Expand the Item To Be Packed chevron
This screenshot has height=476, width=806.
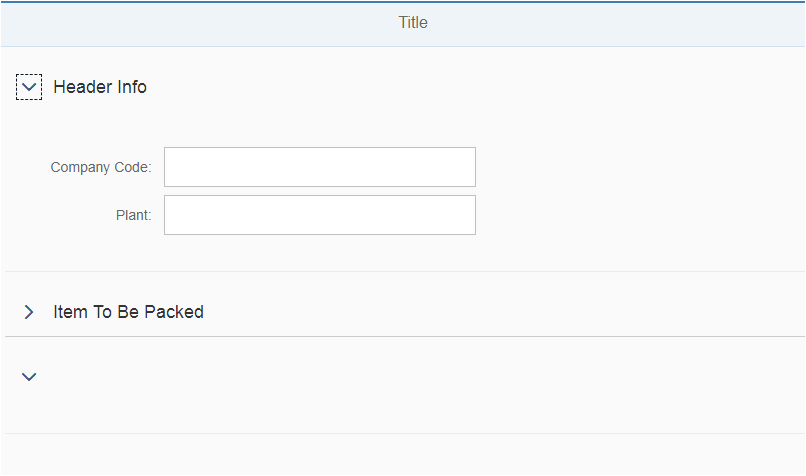point(29,312)
